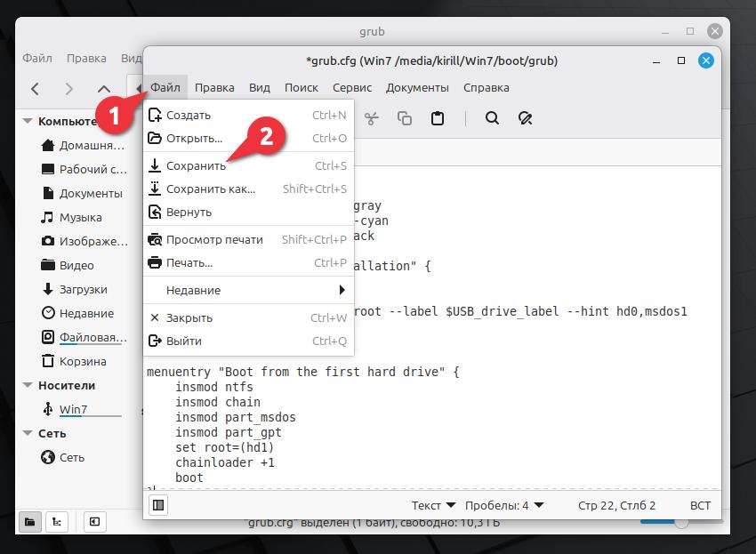This screenshot has height=554, width=756.
Task: Select Сохранить in the Файл menu
Action: 248,166
